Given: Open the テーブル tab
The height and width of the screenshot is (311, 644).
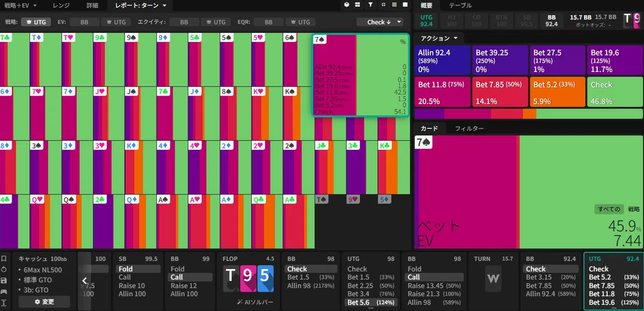Looking at the screenshot, I should click(460, 5).
